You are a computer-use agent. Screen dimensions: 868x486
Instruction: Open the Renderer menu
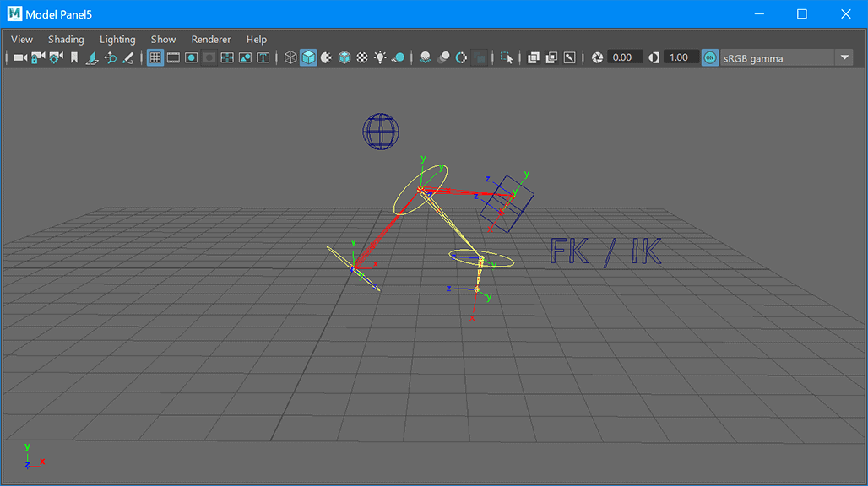(211, 40)
